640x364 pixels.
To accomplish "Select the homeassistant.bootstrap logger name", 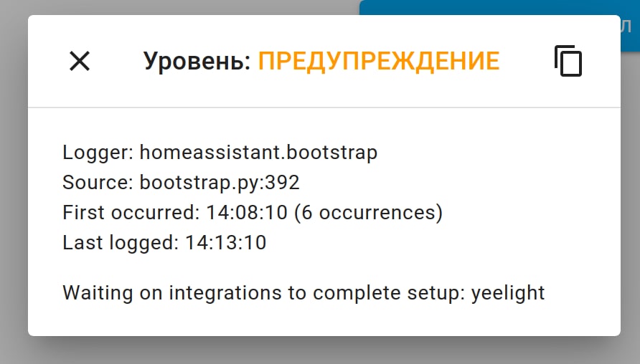I will (258, 152).
